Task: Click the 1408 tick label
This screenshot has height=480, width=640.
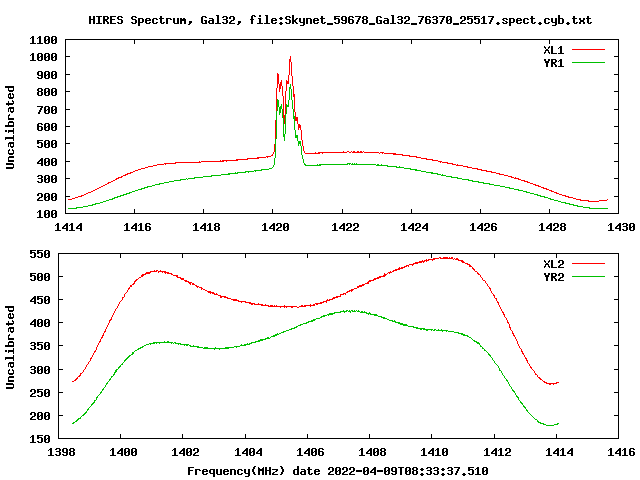Action: point(372,452)
